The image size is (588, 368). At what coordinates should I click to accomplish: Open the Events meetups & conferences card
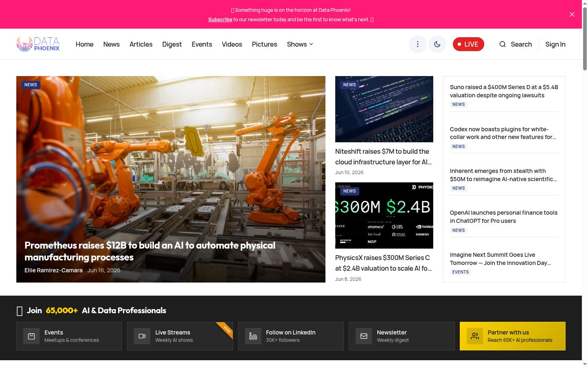[x=69, y=336]
